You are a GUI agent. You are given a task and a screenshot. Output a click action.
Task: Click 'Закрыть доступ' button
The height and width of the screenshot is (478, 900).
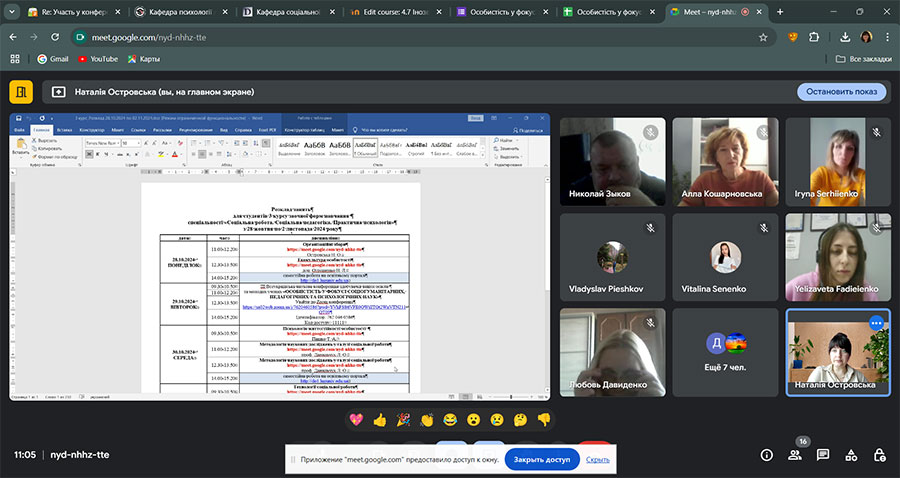541,460
